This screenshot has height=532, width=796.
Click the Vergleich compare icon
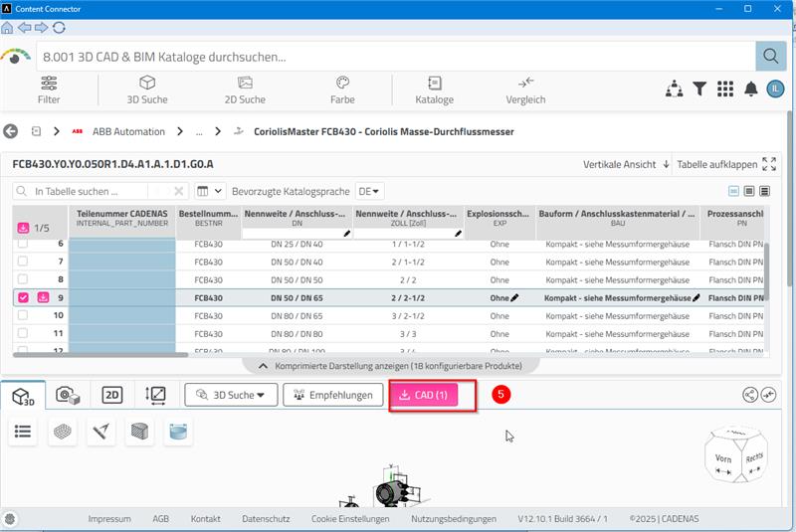pyautogui.click(x=525, y=89)
